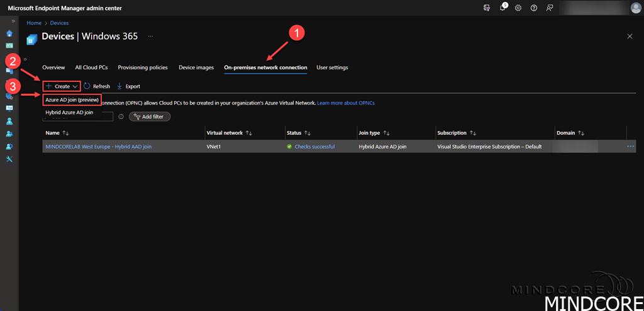This screenshot has width=644, height=311.
Task: Open the row's three-dot more options menu
Action: 631,147
